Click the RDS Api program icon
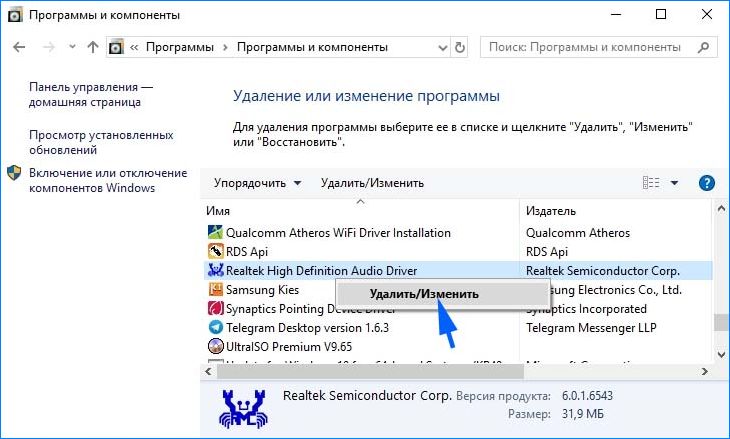 [215, 251]
